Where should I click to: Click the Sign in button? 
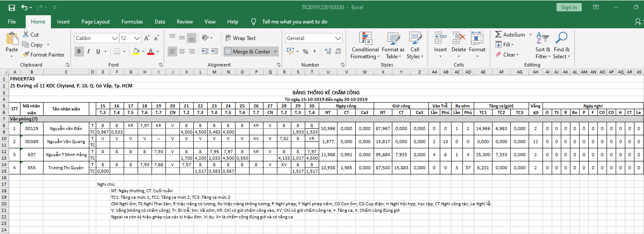pyautogui.click(x=569, y=7)
